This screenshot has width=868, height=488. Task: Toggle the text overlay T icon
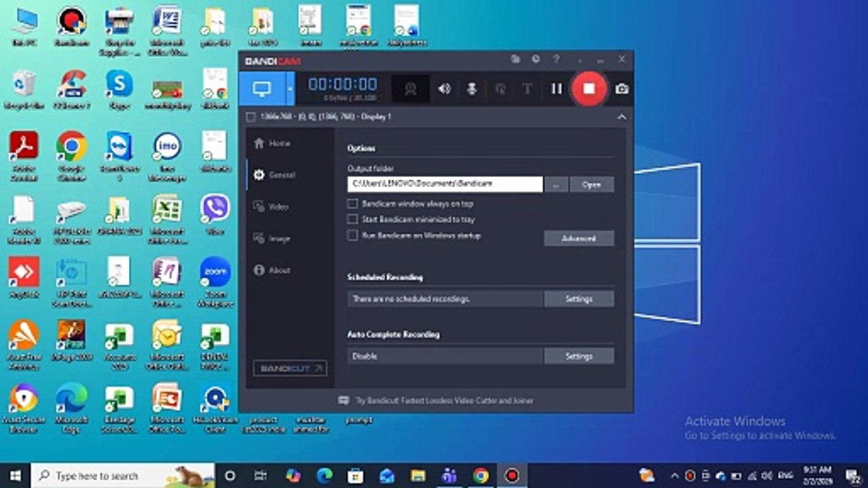point(527,89)
